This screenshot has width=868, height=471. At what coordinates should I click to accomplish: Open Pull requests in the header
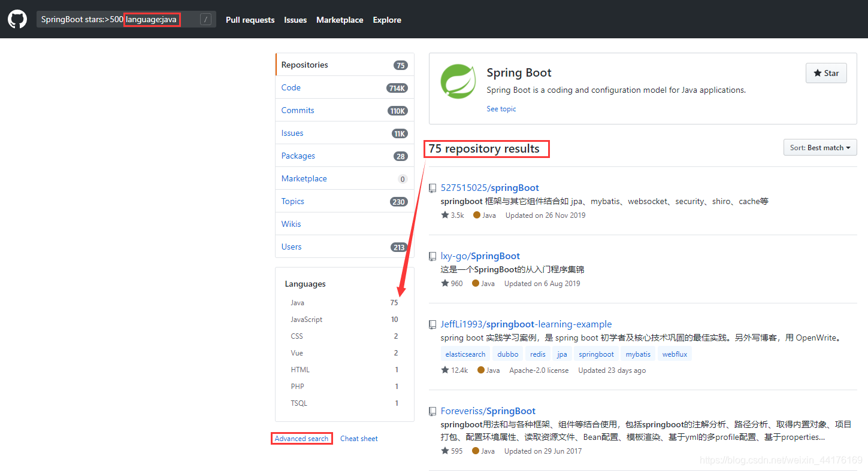click(250, 20)
